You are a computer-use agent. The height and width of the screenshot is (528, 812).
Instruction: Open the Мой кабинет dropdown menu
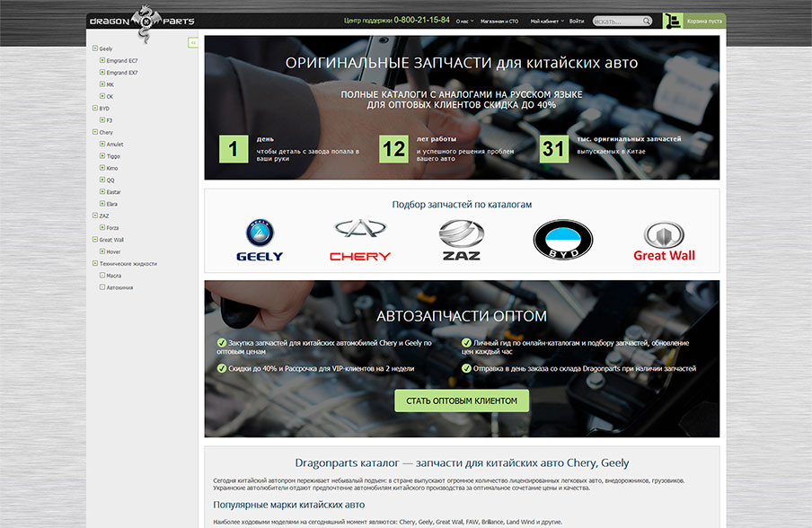(x=547, y=22)
